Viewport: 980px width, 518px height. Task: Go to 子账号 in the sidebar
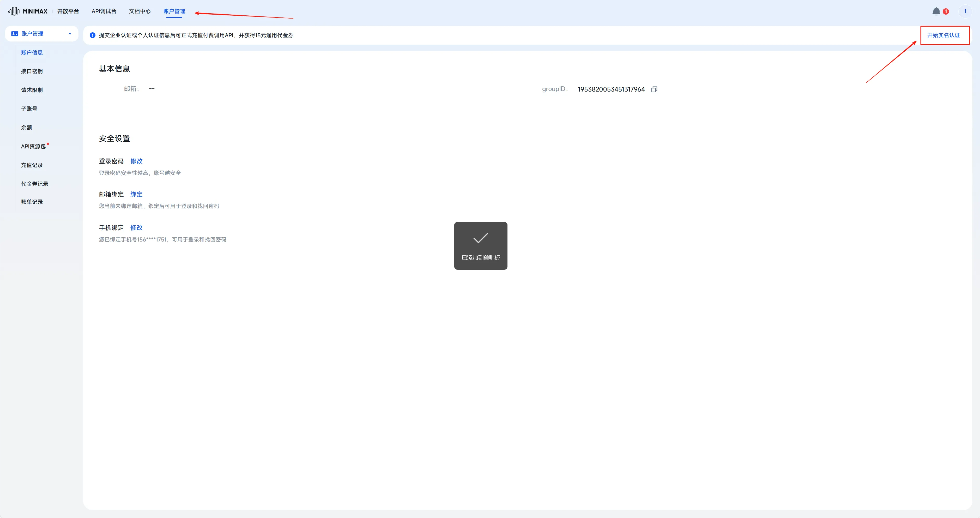29,109
